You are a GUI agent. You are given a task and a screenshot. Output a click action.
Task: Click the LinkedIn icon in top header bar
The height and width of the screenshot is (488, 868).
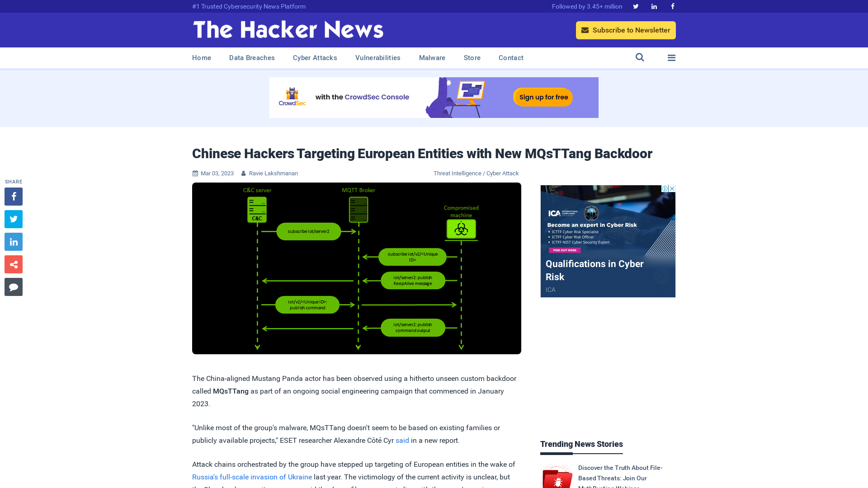pyautogui.click(x=654, y=6)
